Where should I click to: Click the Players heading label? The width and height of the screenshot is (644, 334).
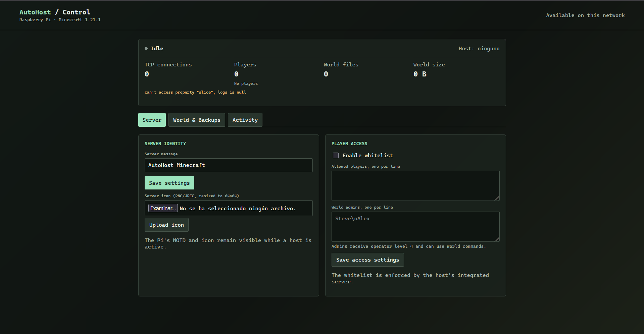coord(245,64)
